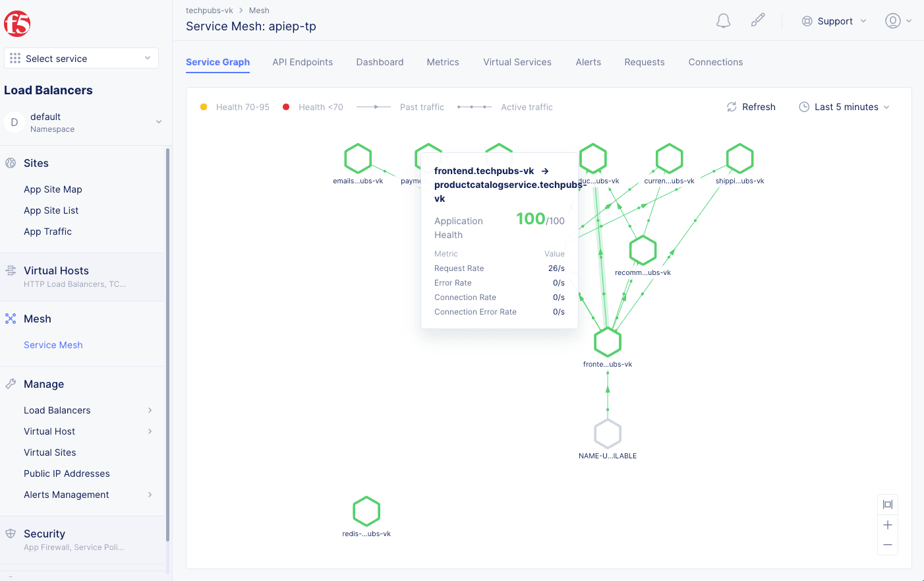This screenshot has width=924, height=581.
Task: Click the NAME-UNAVAILABLE gray hexagon node
Action: pos(608,434)
